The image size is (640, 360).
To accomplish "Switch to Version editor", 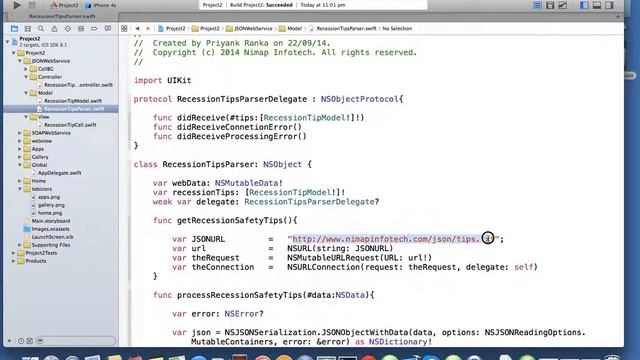I will point(563,5).
